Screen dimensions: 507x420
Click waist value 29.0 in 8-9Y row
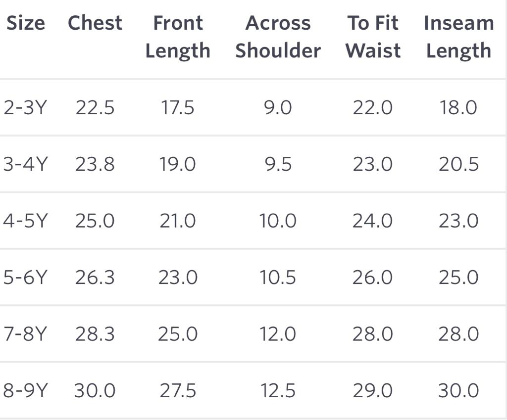(372, 391)
